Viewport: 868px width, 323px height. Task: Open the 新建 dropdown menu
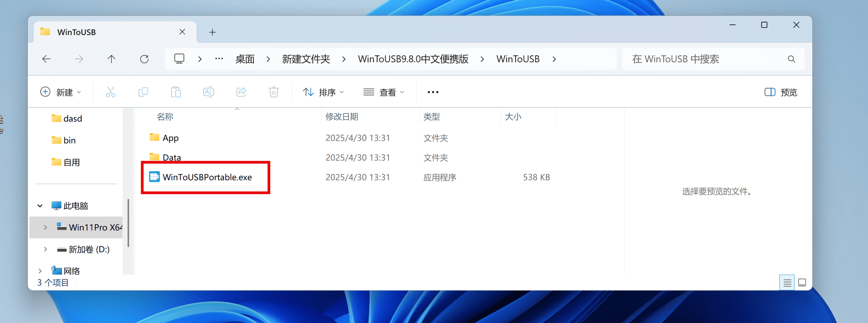[x=61, y=92]
